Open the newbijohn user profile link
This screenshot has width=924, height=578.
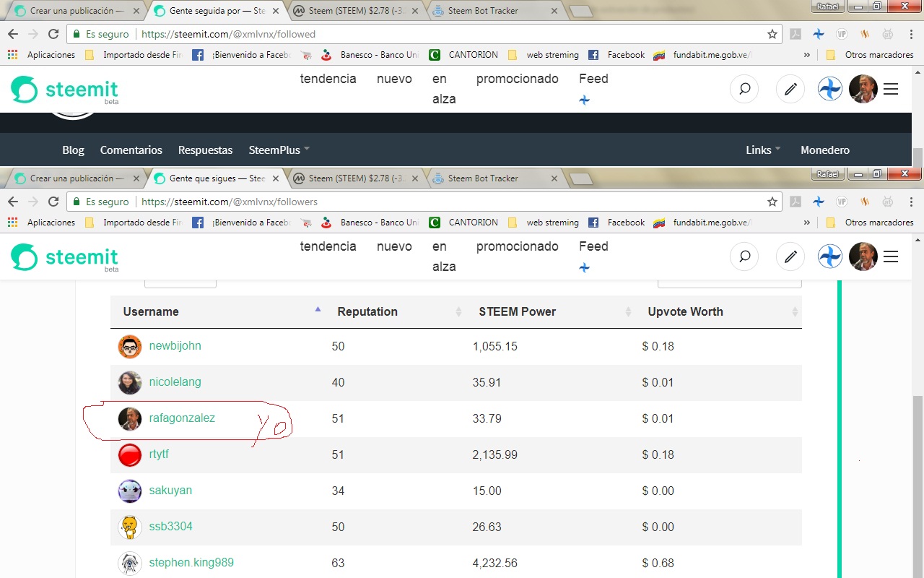(175, 345)
